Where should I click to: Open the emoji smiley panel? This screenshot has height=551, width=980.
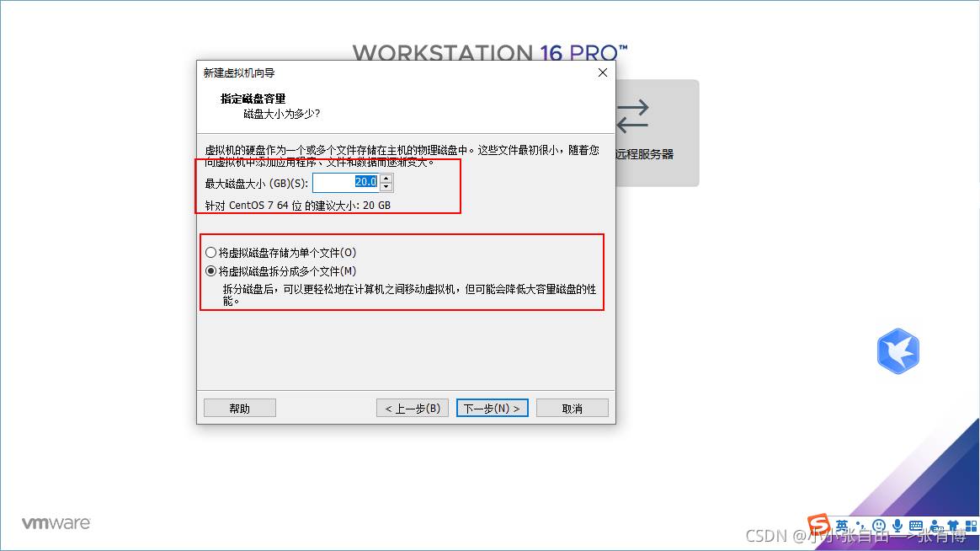(x=879, y=526)
